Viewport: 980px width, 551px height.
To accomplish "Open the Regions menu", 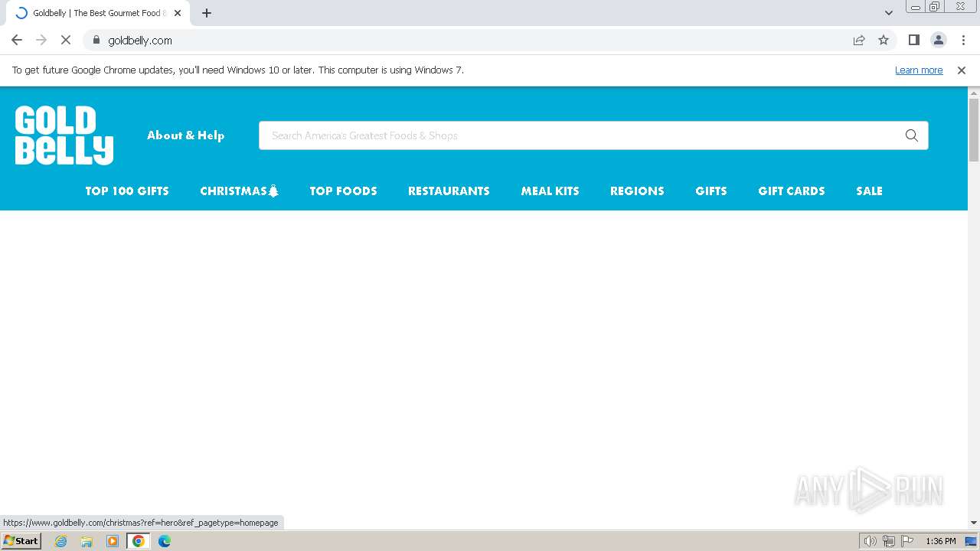I will click(x=637, y=191).
